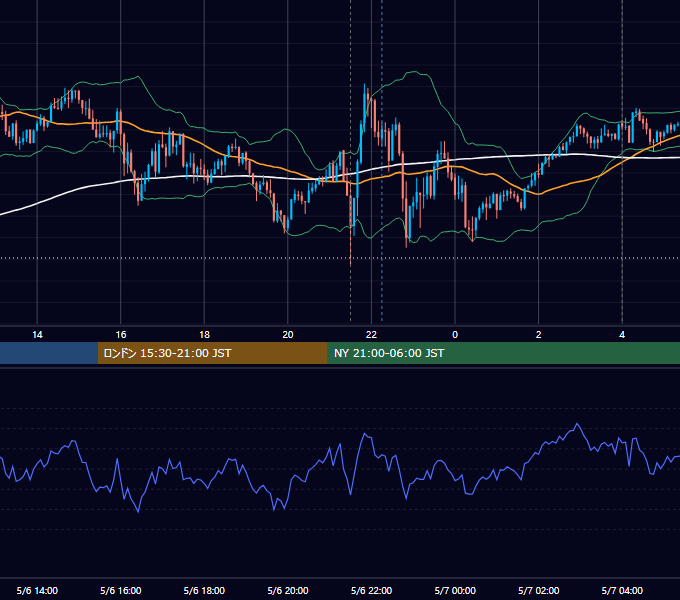Click hour label 16 on price chart axis
Screen dimensions: 680x600
pos(121,335)
